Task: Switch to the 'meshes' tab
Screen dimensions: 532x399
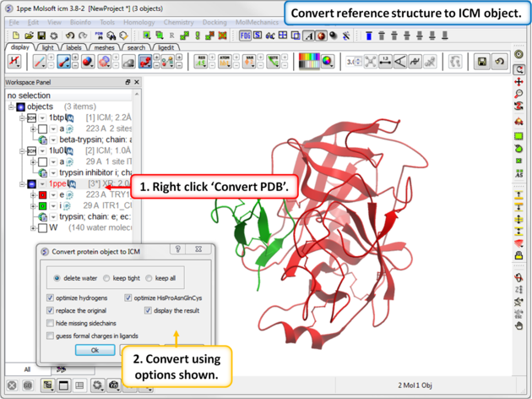Action: click(x=104, y=47)
